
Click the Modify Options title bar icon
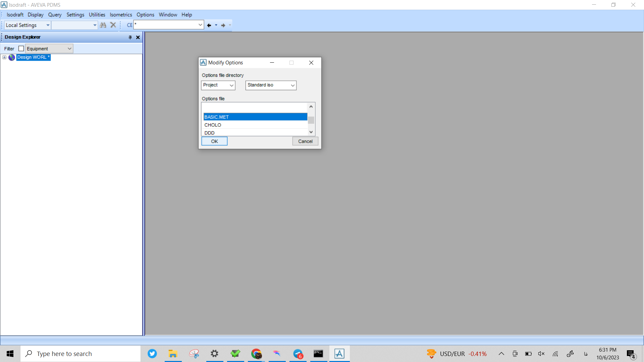coord(203,63)
